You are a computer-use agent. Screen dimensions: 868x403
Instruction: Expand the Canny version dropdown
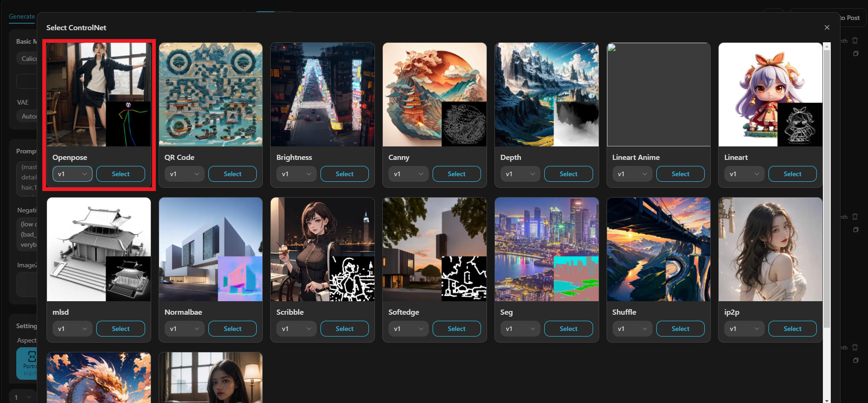[x=408, y=174]
